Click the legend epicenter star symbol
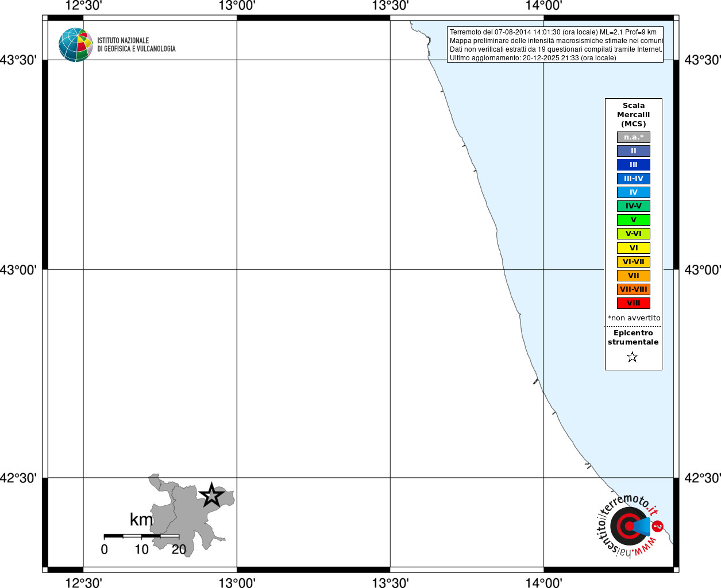This screenshot has width=721, height=588. pyautogui.click(x=633, y=357)
